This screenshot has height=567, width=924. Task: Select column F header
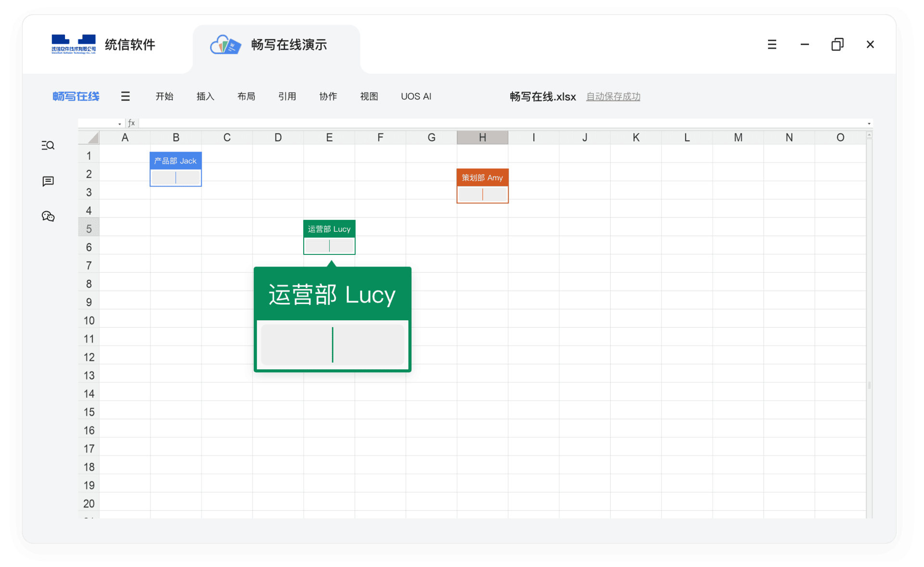click(x=380, y=138)
